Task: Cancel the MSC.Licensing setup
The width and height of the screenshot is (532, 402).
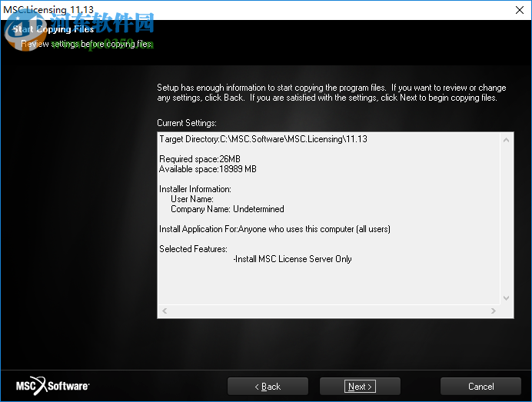Action: point(480,386)
